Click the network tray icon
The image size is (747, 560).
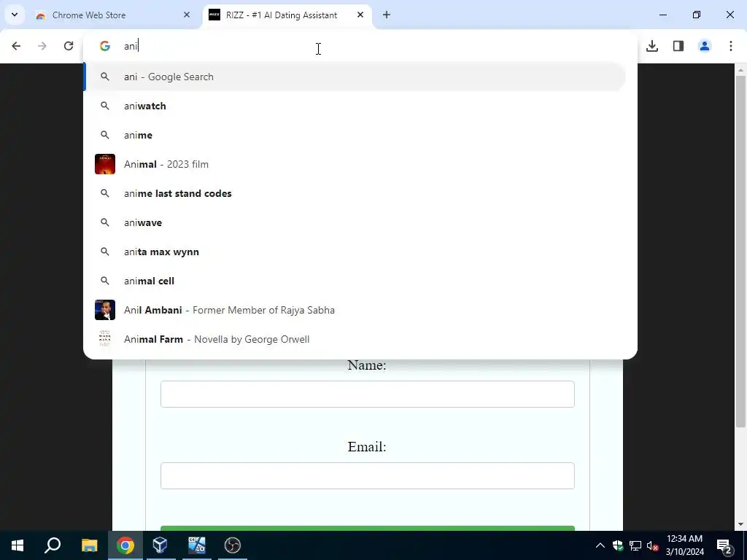click(x=635, y=545)
